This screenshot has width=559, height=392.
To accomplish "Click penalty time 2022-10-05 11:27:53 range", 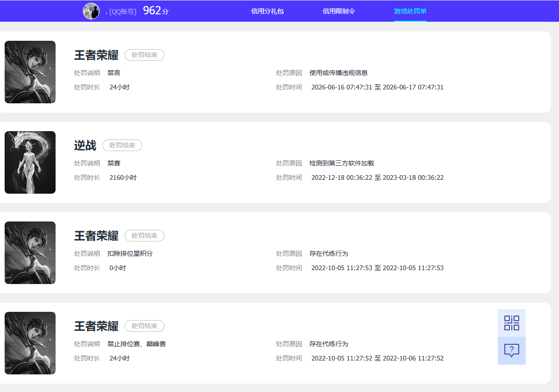I will point(377,268).
